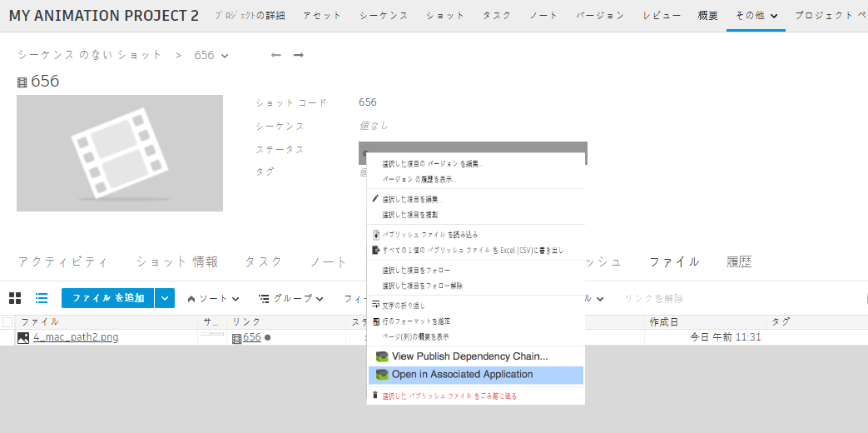
Task: Go to previous shot with left arrow
Action: click(x=275, y=55)
